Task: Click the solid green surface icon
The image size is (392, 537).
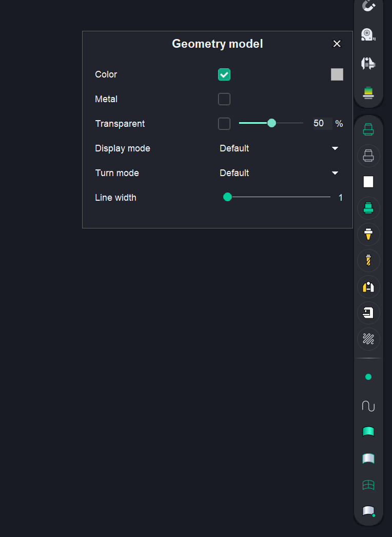Action: [x=368, y=432]
